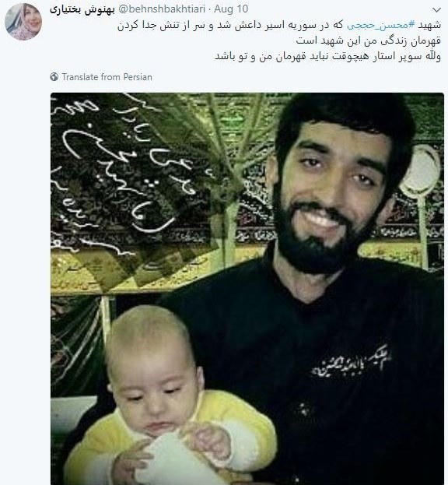Click the word Persian in translate link
The height and width of the screenshot is (485, 448).
point(138,77)
